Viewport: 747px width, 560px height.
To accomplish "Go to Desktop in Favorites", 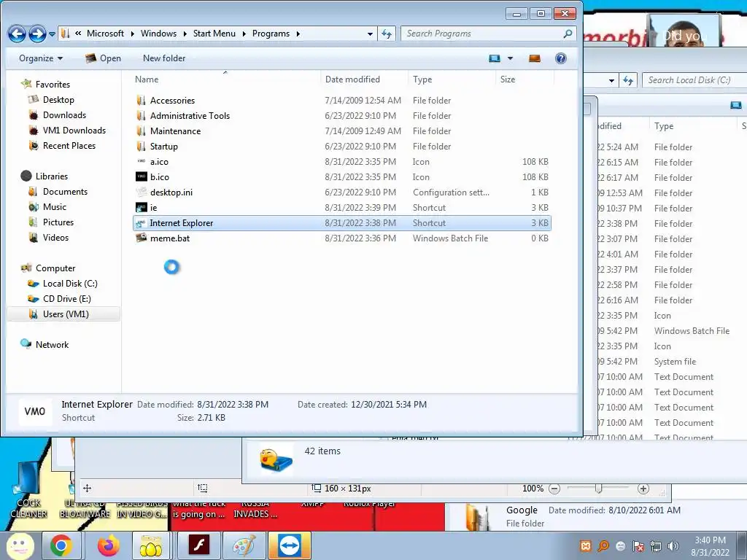I will point(58,99).
